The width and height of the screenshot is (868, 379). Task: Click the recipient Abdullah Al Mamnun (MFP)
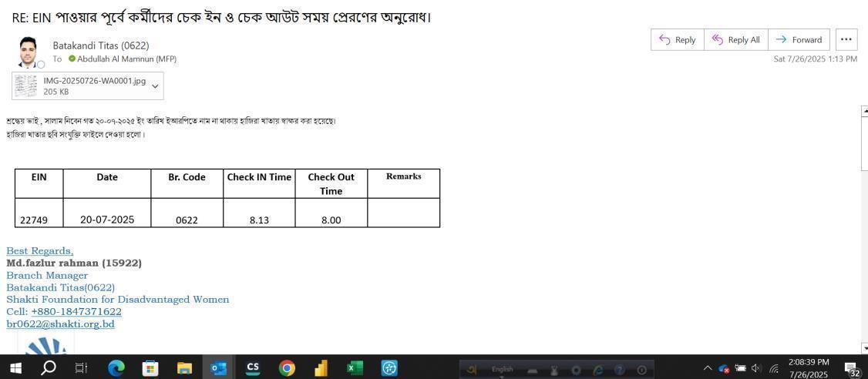(126, 59)
